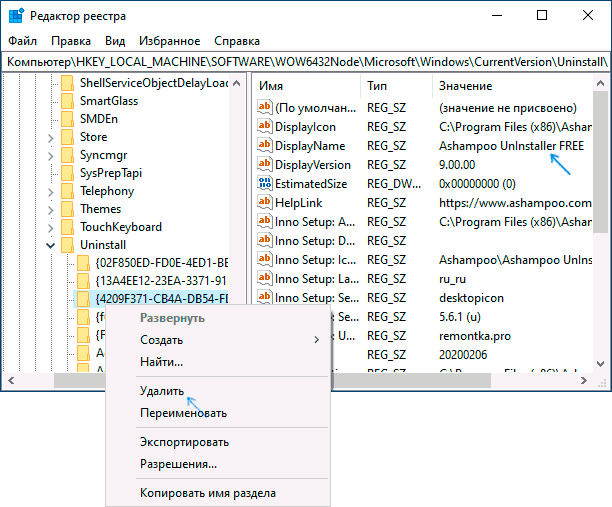Click the string icon next to Inno Setup: La...
This screenshot has height=507, width=612.
(x=265, y=278)
